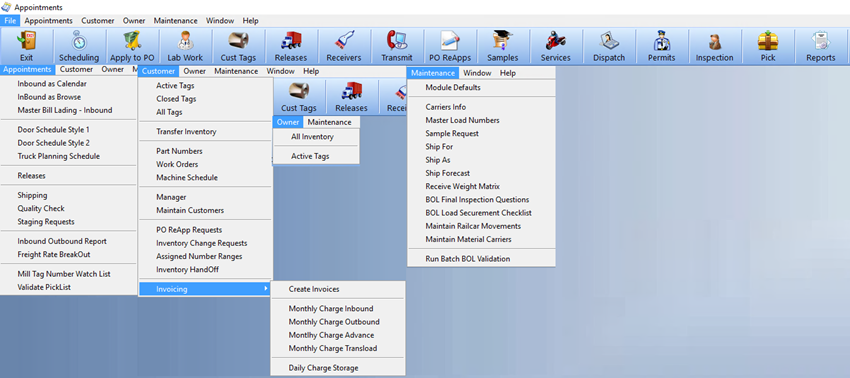This screenshot has height=378, width=850.
Task: Open Cust Tags in the main toolbar
Action: (238, 46)
